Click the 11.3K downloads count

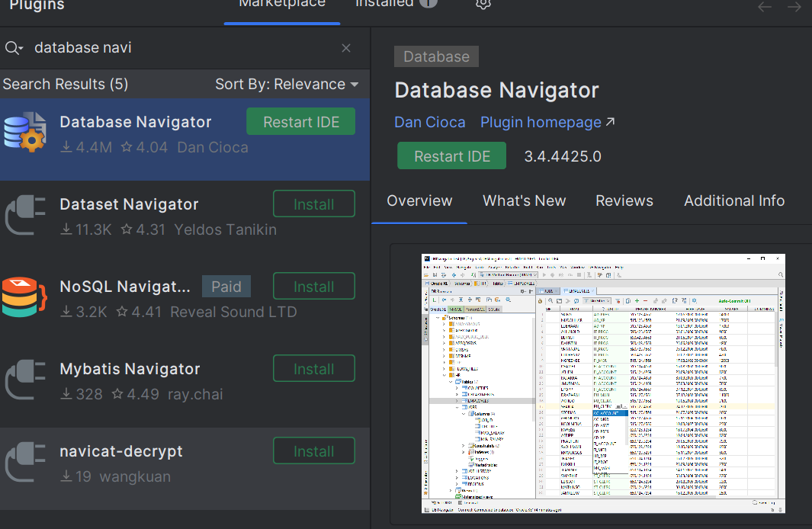(x=86, y=230)
